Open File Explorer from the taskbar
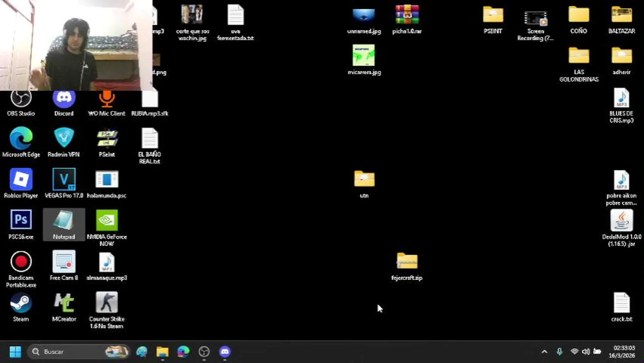Viewport: 644px width, 363px height. [x=162, y=351]
